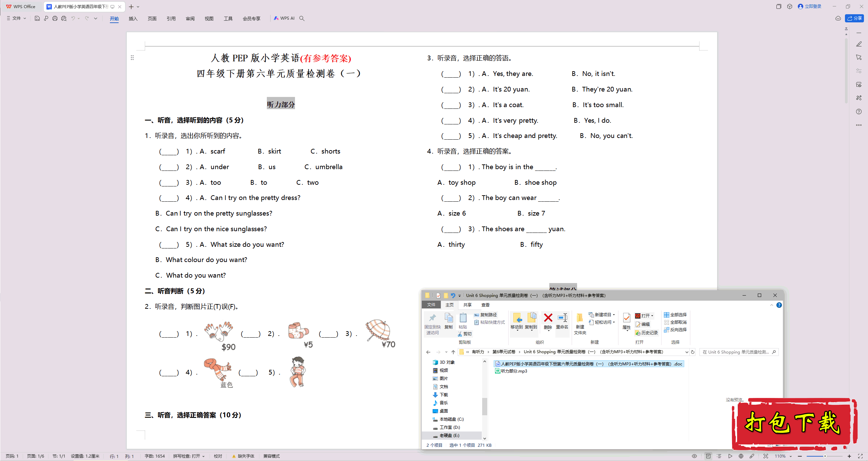Click the cloud sync icon near Share
The image size is (868, 461).
click(x=838, y=18)
